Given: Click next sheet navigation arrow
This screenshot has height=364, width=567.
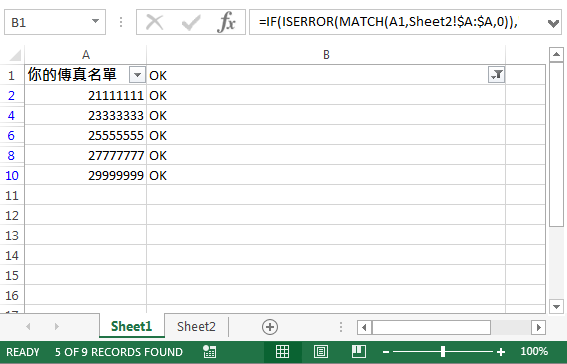Looking at the screenshot, I should 56,327.
